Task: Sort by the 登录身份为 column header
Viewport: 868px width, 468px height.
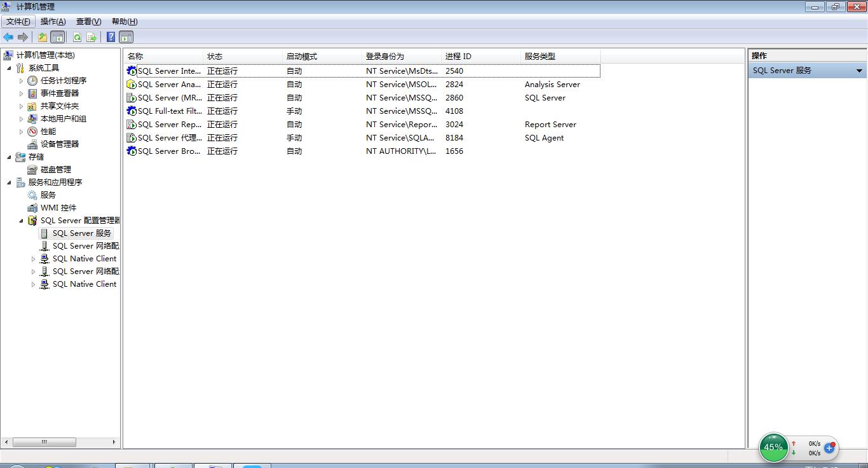Action: tap(402, 56)
